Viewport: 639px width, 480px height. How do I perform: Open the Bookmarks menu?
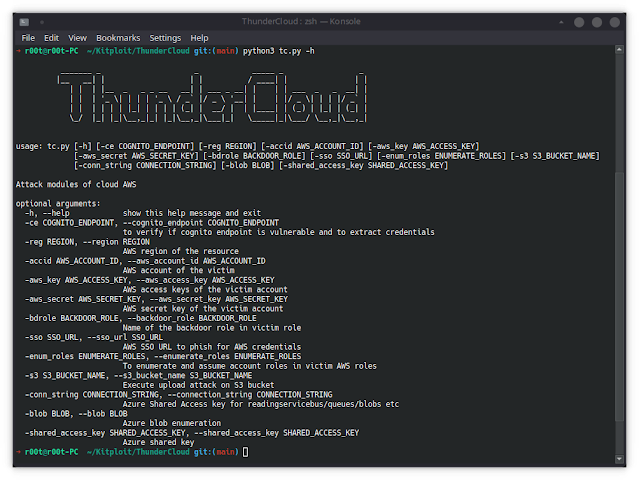[x=118, y=38]
